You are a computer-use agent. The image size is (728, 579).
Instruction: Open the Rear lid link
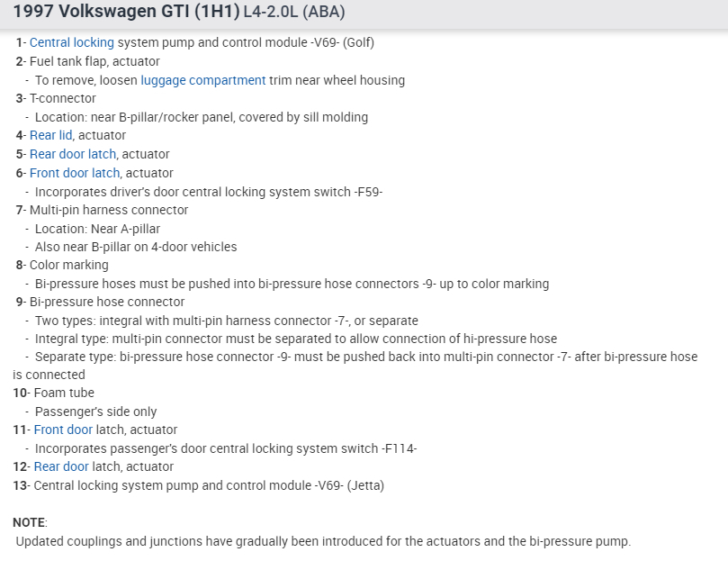(x=50, y=135)
